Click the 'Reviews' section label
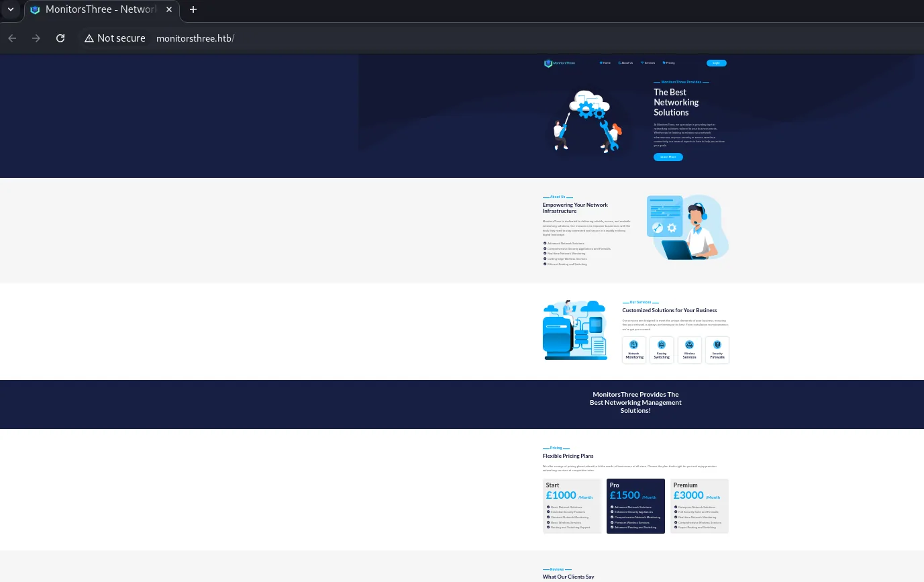Image resolution: width=924 pixels, height=582 pixels. coord(557,569)
